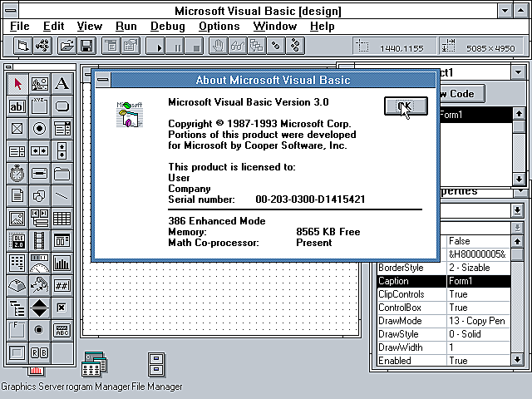Select the vertical scroll bar control tool
This screenshot has height=399, width=532.
(x=62, y=151)
